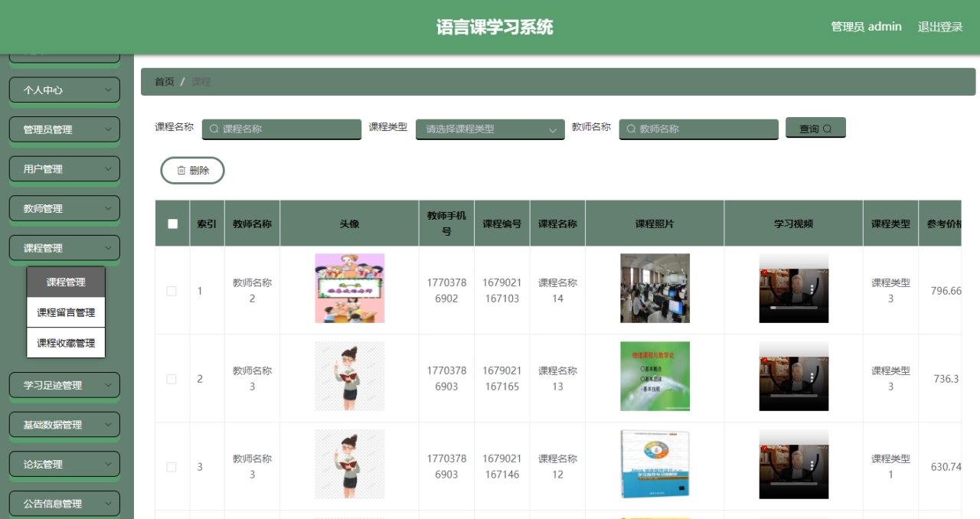The width and height of the screenshot is (980, 519).
Task: Open three-dot video menu in row 2
Action: [x=813, y=379]
